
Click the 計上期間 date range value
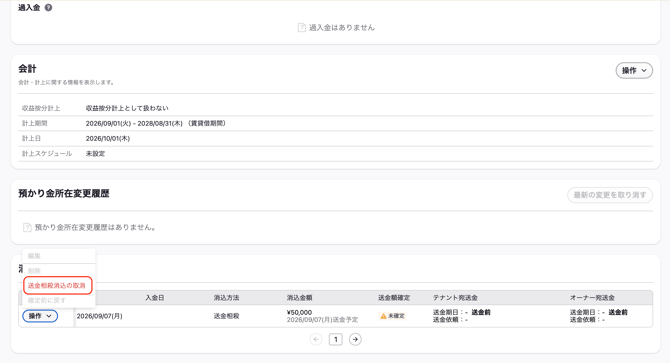click(156, 123)
